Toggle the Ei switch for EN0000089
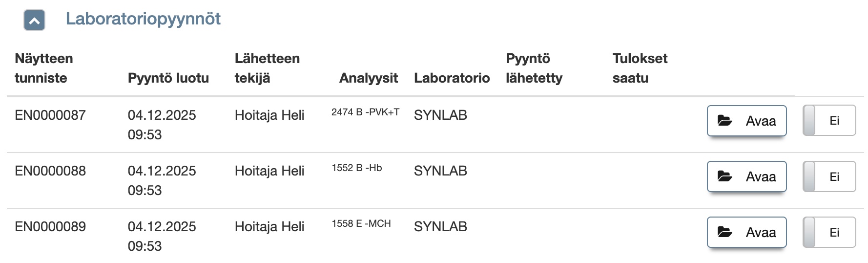Viewport: 868px width, 263px height. [829, 232]
